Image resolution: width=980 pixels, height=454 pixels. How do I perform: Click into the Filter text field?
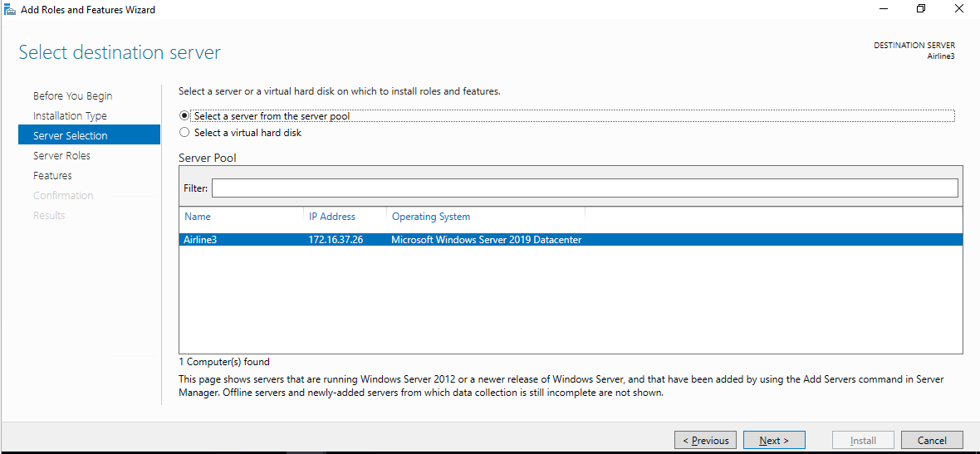coord(585,188)
